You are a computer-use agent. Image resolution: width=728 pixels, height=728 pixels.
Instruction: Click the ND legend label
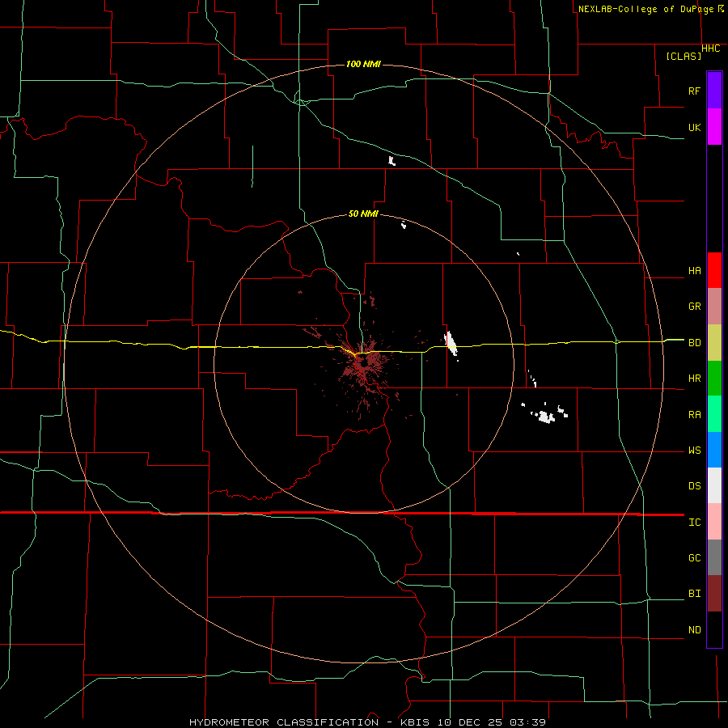(x=694, y=630)
